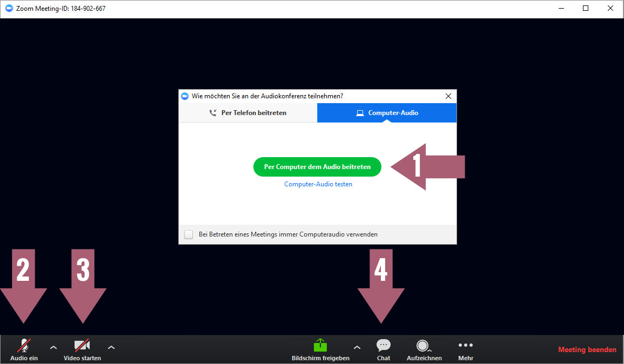This screenshot has height=364, width=624.
Task: Expand video options arrow beside Video starten
Action: coord(111,347)
